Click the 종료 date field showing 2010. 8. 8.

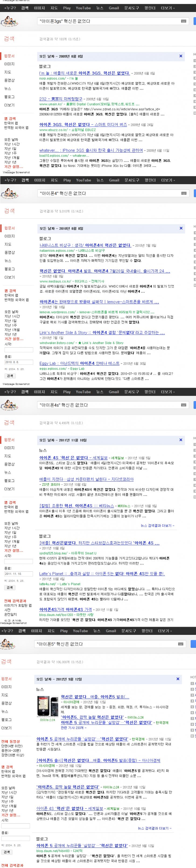click(19, 362)
